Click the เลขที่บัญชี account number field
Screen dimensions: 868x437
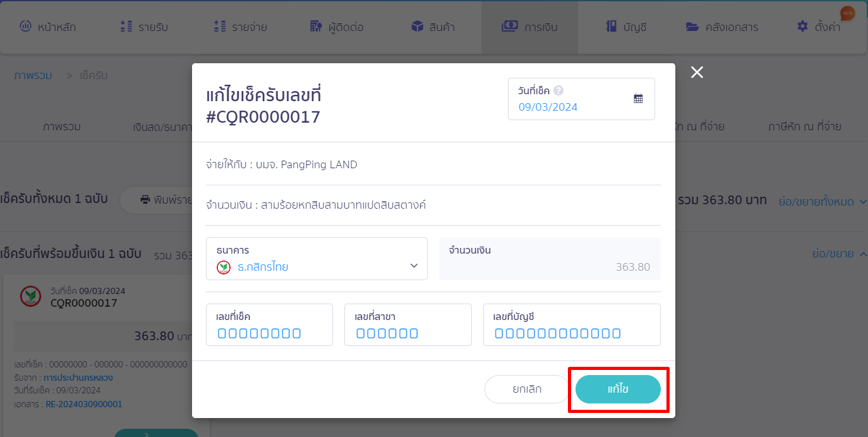pyautogui.click(x=572, y=325)
